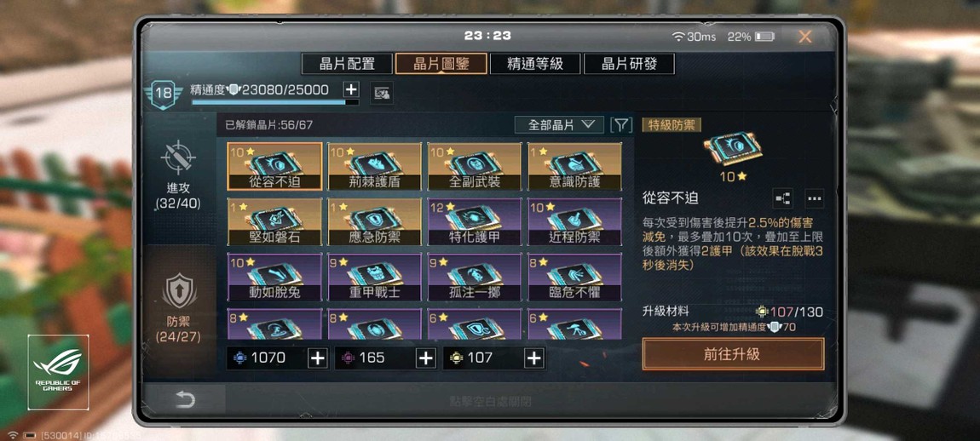The height and width of the screenshot is (441, 980).
Task: Open the three-dots more options icon
Action: pos(814,198)
